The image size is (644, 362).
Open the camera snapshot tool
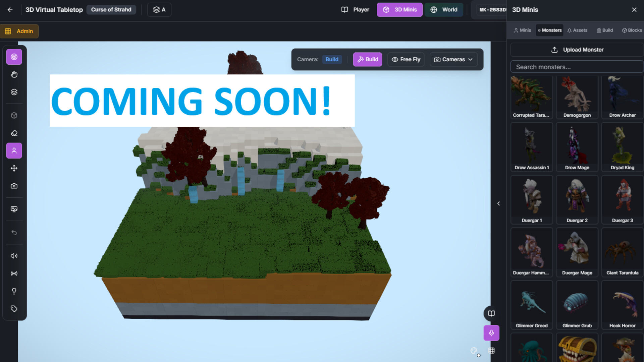pyautogui.click(x=14, y=186)
